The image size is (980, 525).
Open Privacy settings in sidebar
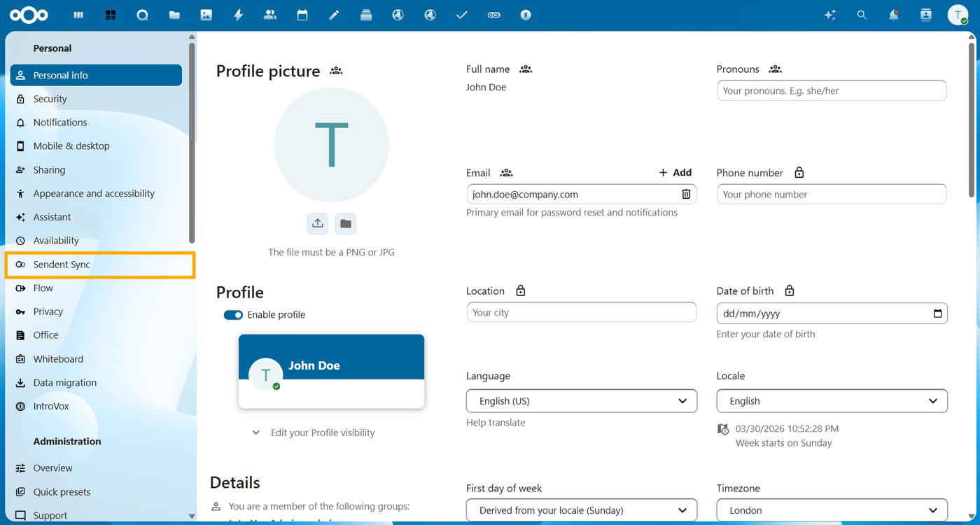(x=96, y=311)
